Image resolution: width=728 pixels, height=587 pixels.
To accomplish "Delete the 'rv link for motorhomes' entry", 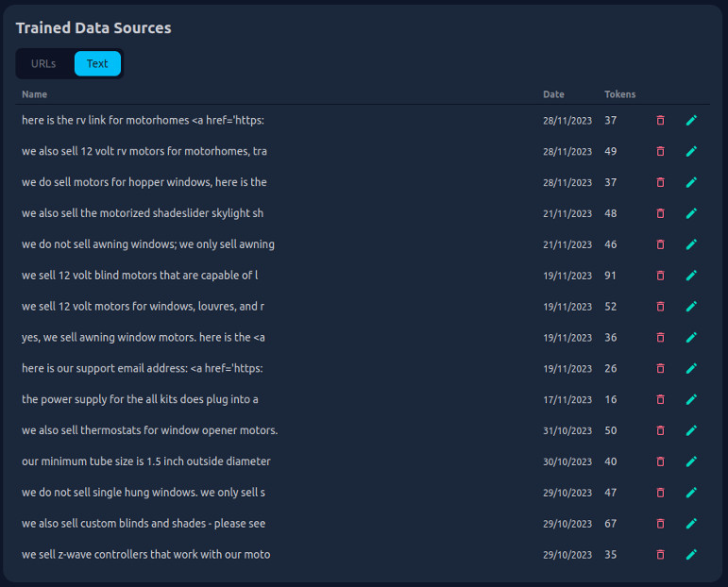I will [660, 121].
